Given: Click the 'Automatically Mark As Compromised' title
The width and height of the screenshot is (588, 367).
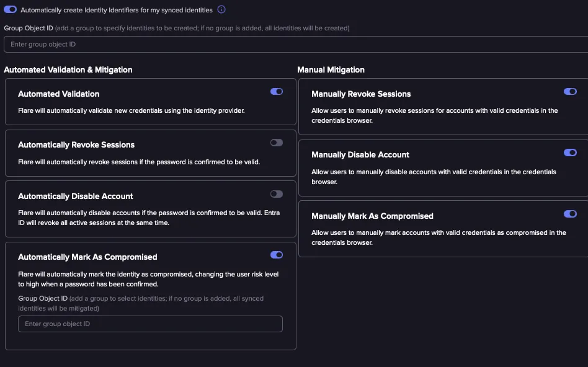Looking at the screenshot, I should tap(87, 257).
